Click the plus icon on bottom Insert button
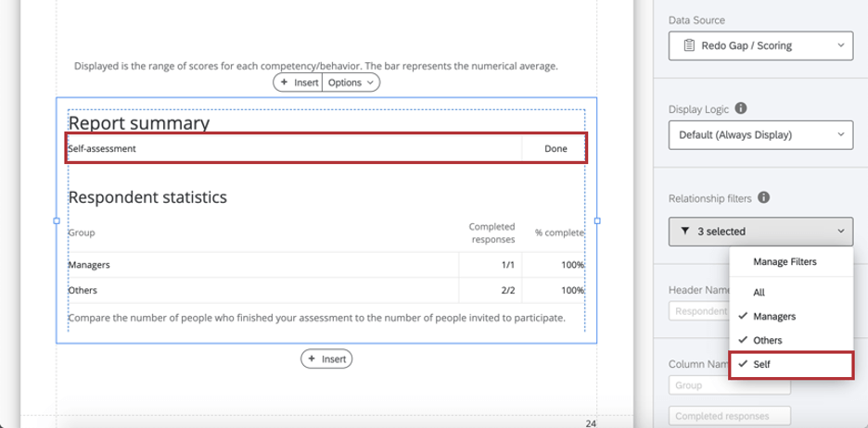 312,359
